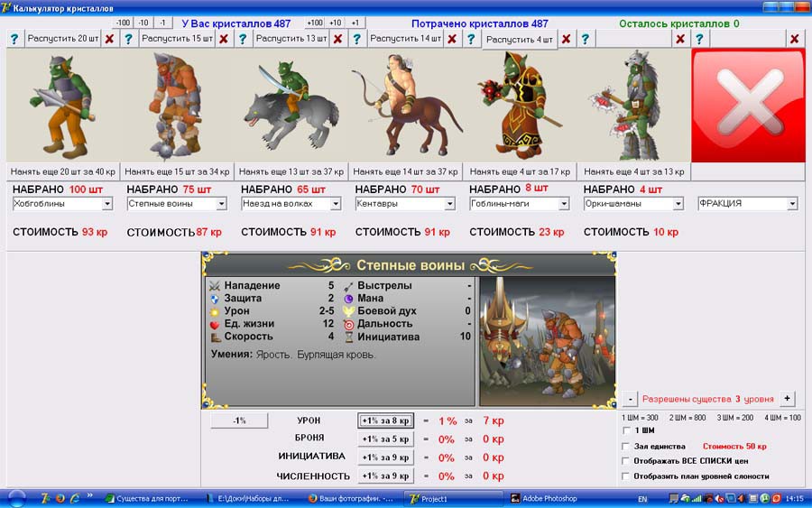
Task: Select the goblin mage portrait
Action: point(520,106)
